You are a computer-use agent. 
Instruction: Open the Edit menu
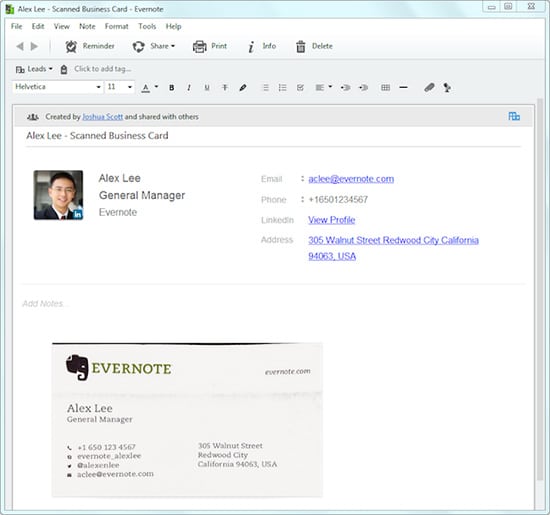38,26
